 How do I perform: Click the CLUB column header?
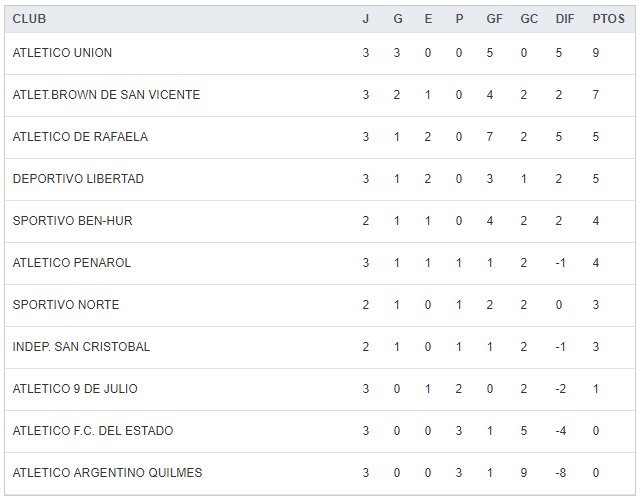pyautogui.click(x=29, y=19)
